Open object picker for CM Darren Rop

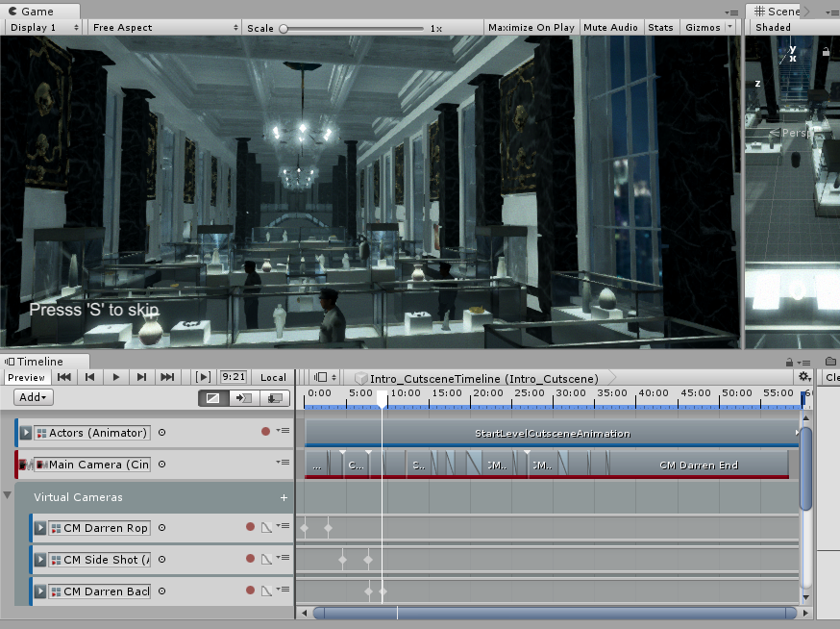tap(161, 528)
